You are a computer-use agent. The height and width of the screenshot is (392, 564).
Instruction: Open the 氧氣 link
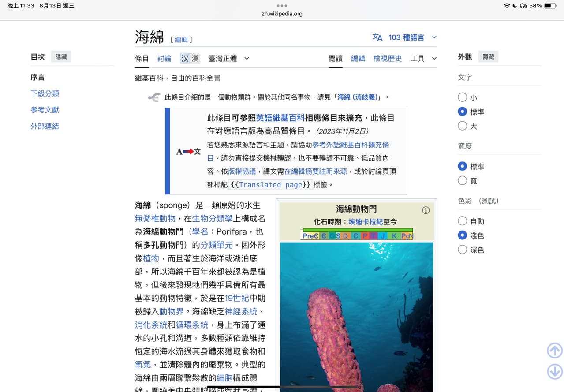pyautogui.click(x=143, y=365)
